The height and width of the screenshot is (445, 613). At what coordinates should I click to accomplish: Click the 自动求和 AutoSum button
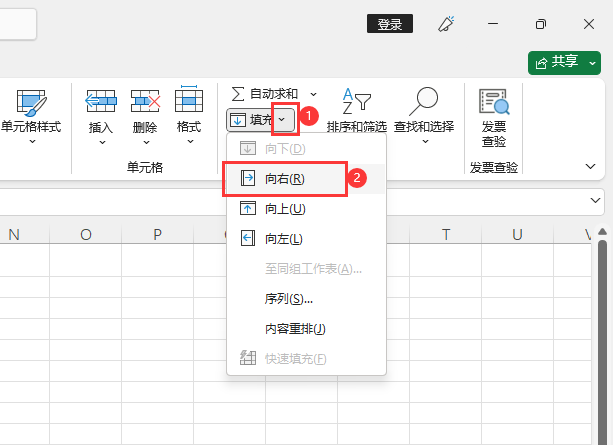(264, 94)
